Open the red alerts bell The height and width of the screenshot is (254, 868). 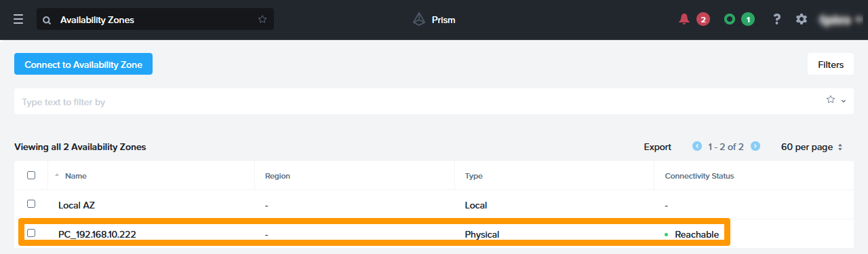(684, 19)
